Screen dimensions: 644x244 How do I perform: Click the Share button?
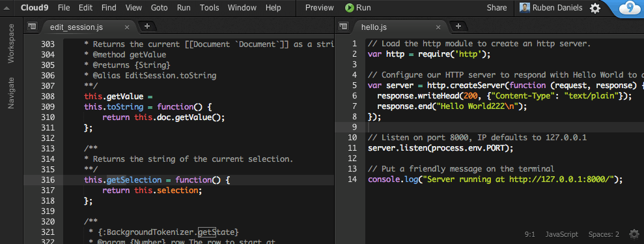pos(497,8)
